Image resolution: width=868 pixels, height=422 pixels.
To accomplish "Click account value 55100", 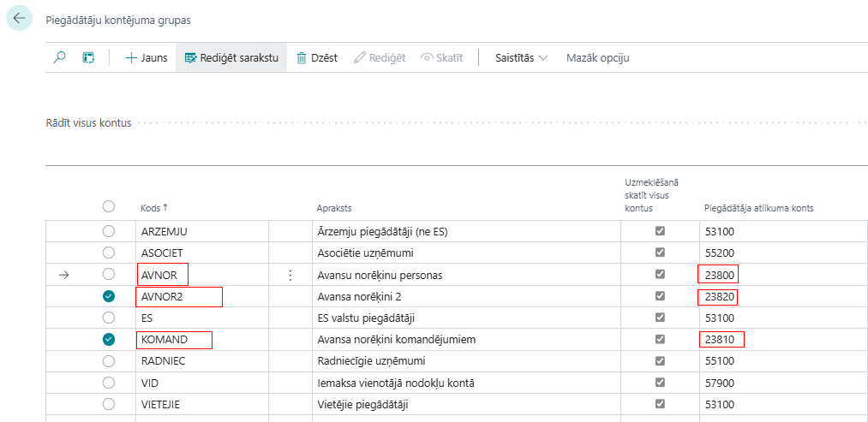I will click(720, 361).
